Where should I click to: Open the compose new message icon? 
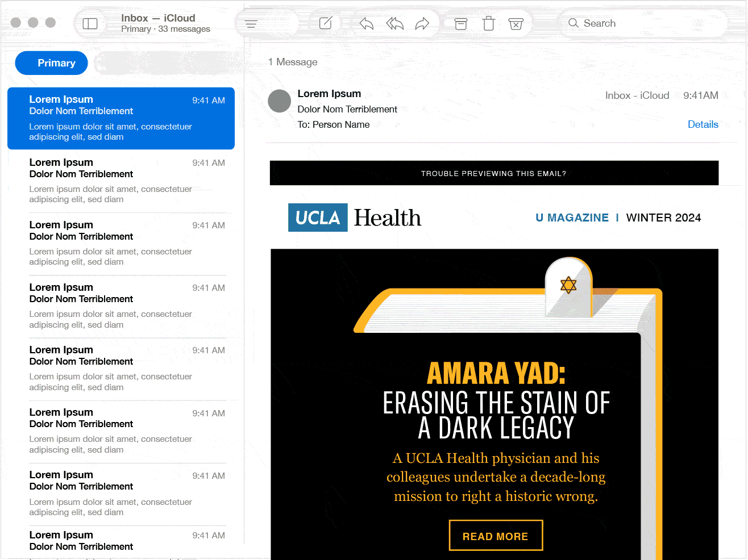click(x=326, y=23)
